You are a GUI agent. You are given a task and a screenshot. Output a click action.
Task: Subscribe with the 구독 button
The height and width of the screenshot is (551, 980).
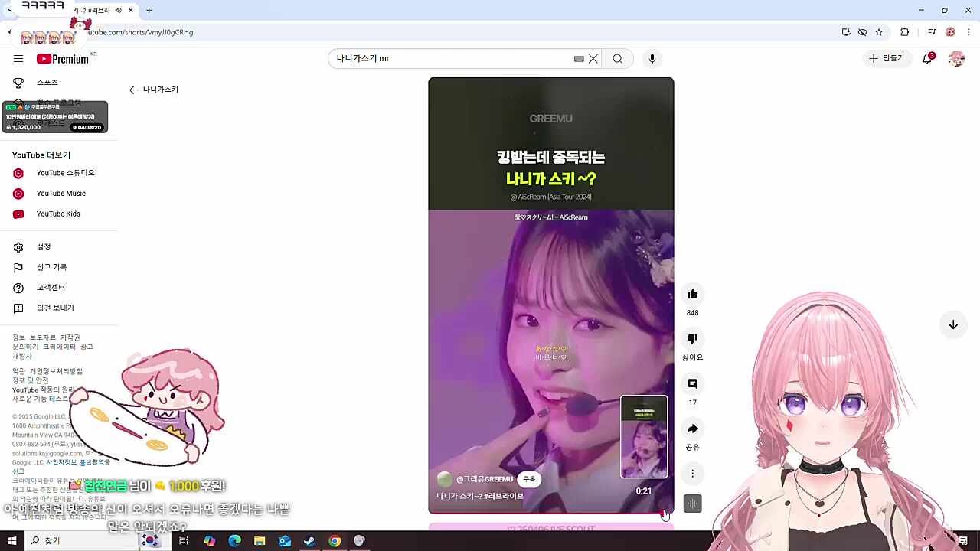pos(529,479)
